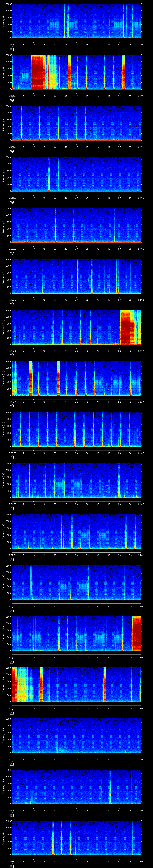The image size is (153, 868).
Task: Click the 19:33:00 start time label
Action: click(x=12, y=606)
